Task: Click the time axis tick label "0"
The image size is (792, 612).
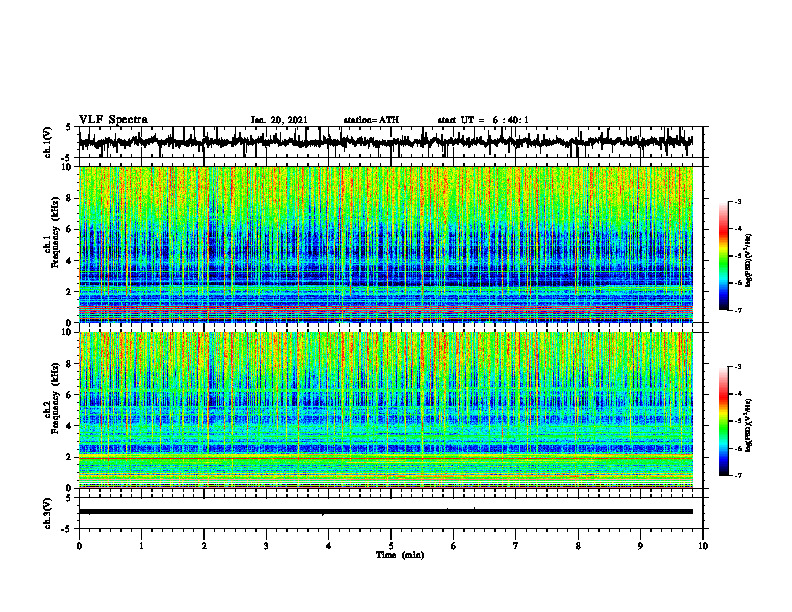Action: pyautogui.click(x=79, y=546)
